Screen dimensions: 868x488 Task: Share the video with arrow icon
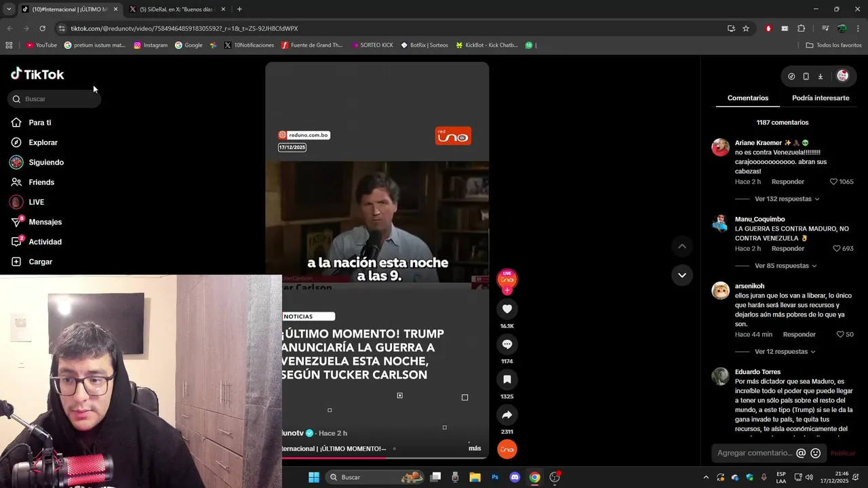507,415
